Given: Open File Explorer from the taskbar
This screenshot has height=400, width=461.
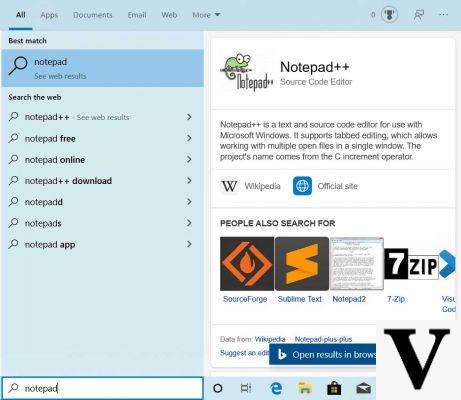Looking at the screenshot, I should tap(305, 388).
